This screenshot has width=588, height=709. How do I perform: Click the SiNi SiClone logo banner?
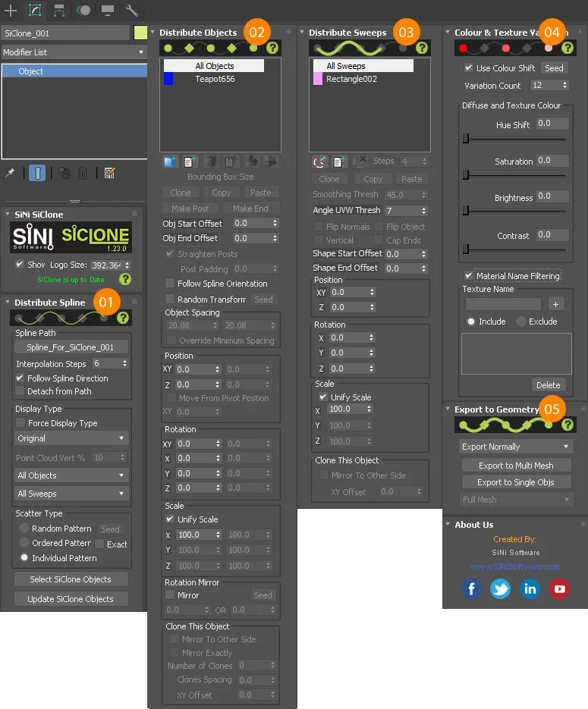click(x=71, y=237)
